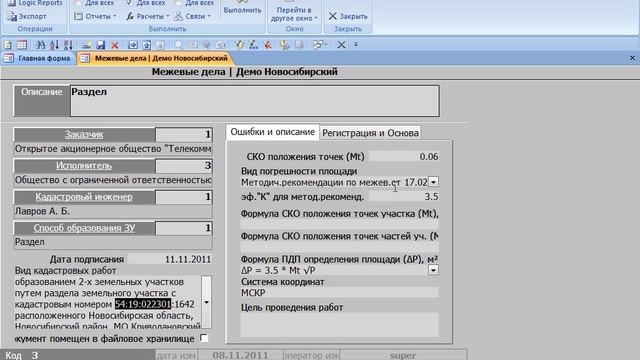Click the grayed camera icon
The height and width of the screenshot is (360, 640).
point(221,45)
